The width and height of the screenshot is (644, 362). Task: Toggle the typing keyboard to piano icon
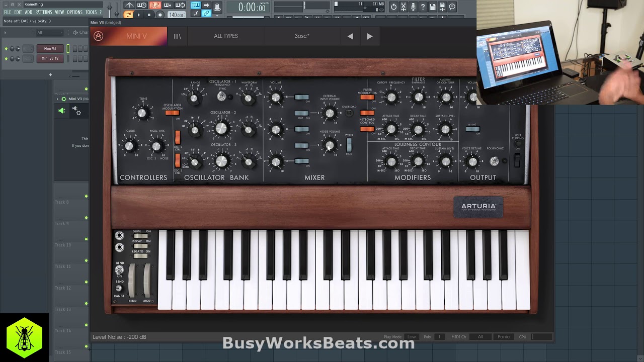coord(195,6)
